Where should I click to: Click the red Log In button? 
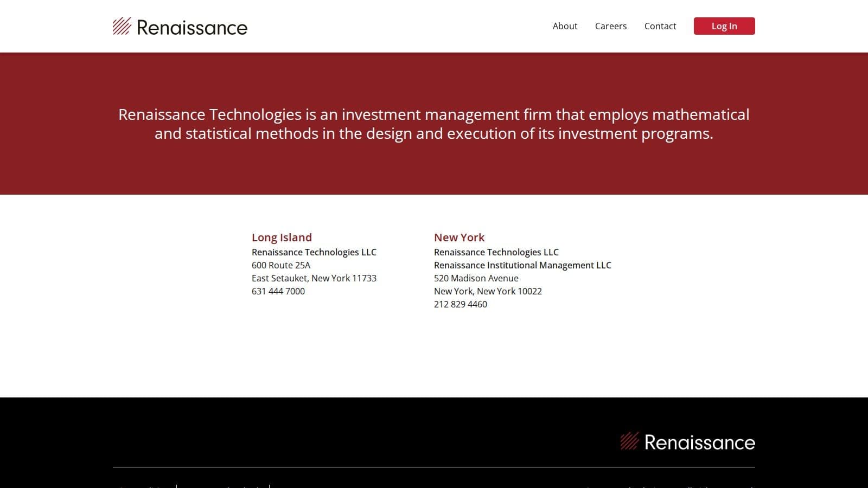724,26
